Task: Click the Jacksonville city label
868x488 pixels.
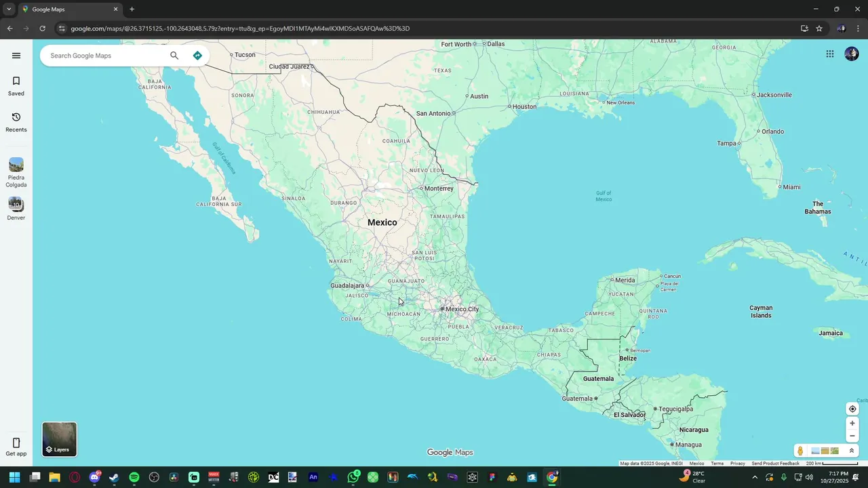Action: (774, 95)
